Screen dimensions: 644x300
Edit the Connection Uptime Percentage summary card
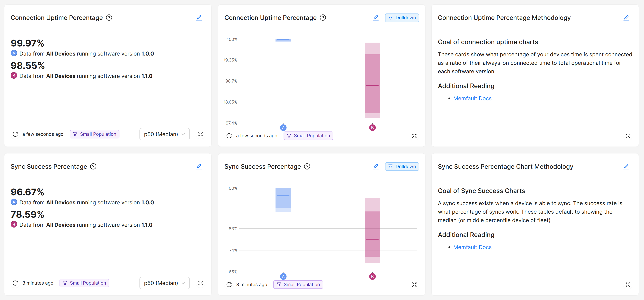point(199,18)
